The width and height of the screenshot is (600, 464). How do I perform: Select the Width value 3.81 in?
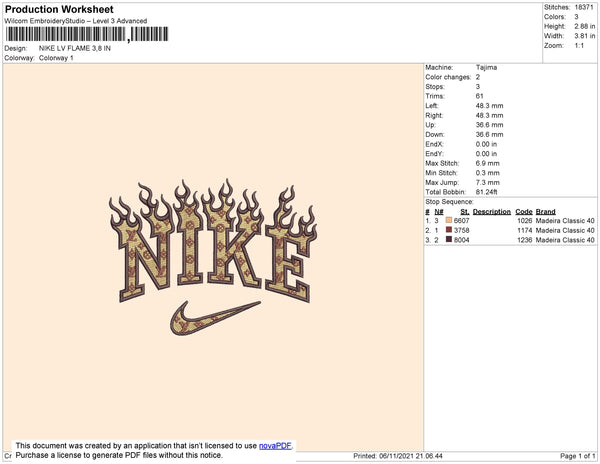(585, 36)
